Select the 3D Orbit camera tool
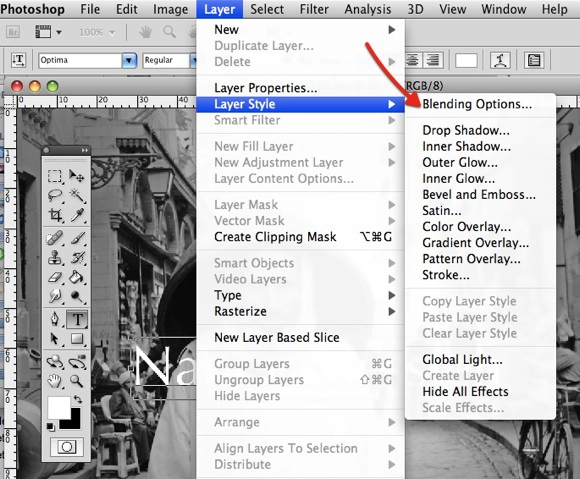The width and height of the screenshot is (580, 479). click(77, 362)
